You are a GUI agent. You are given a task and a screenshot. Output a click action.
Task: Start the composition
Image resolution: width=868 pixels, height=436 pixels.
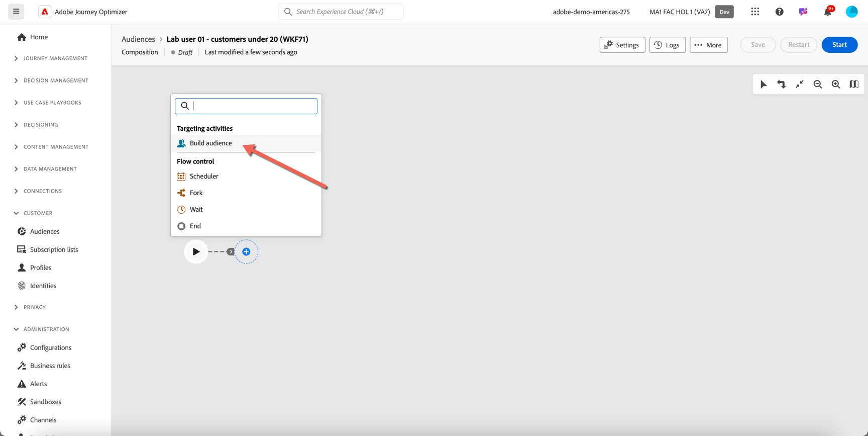point(839,45)
